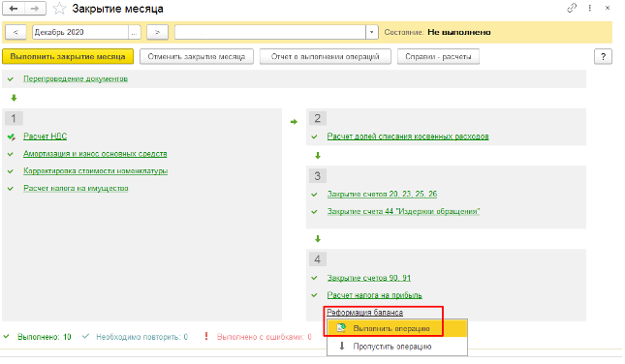The image size is (625, 364).
Task: Open Амортизация и износ основных средств
Action: (95, 154)
